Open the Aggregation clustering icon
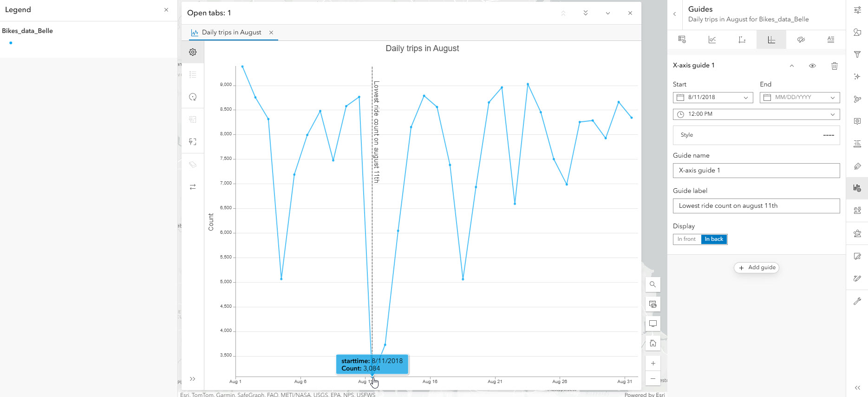The height and width of the screenshot is (397, 868). pyautogui.click(x=857, y=99)
